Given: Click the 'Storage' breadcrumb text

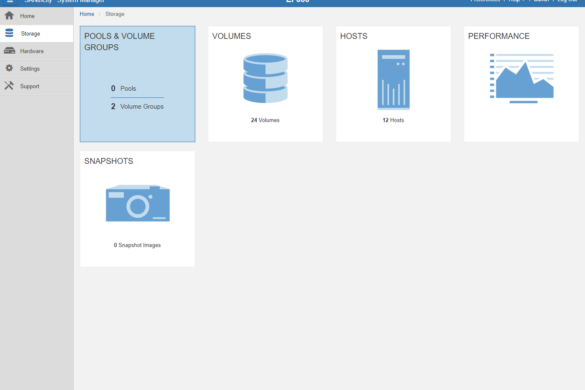Looking at the screenshot, I should [x=115, y=14].
